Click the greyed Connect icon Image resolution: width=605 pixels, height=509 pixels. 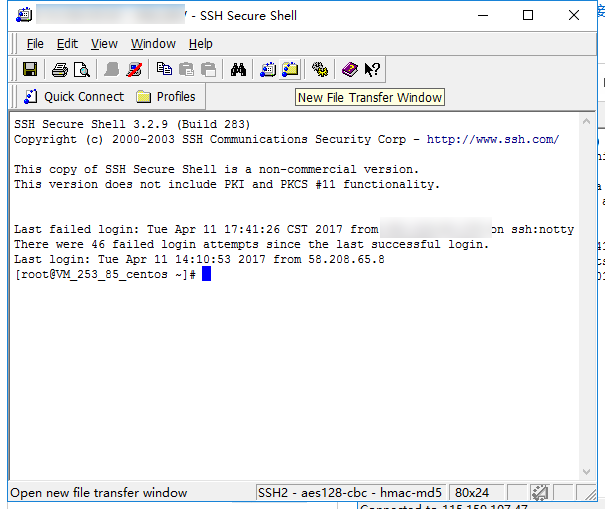pyautogui.click(x=112, y=69)
